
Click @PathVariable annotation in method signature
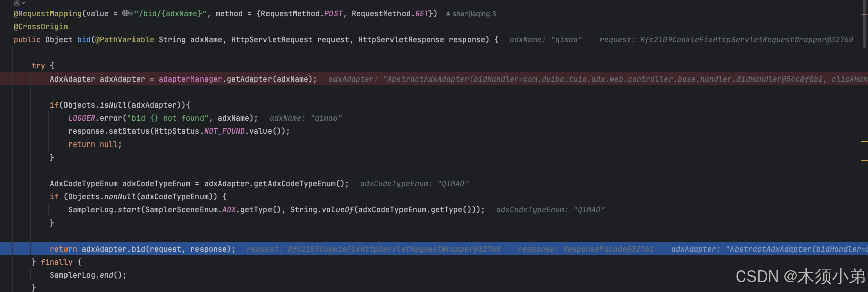[124, 40]
